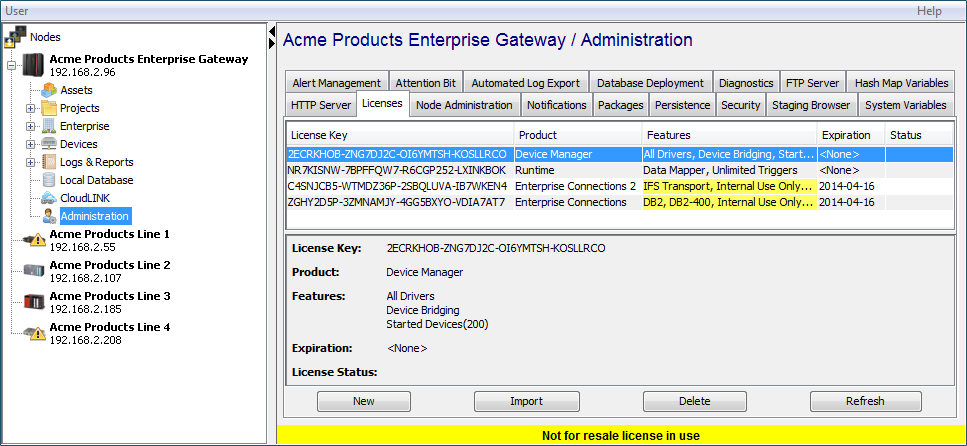Select license row starting with C4SNJCB5
The image size is (967, 446).
pyautogui.click(x=620, y=186)
